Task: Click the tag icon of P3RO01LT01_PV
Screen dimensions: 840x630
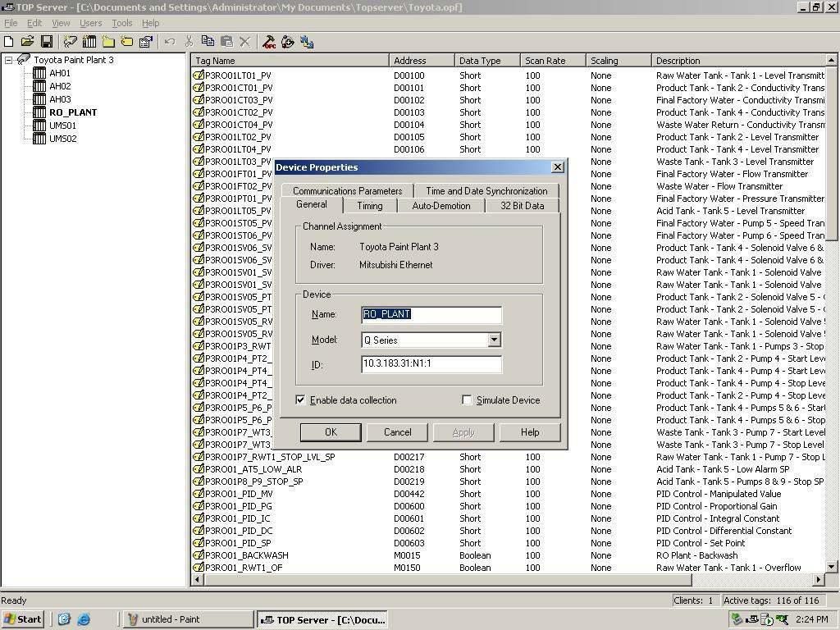Action: click(x=199, y=75)
